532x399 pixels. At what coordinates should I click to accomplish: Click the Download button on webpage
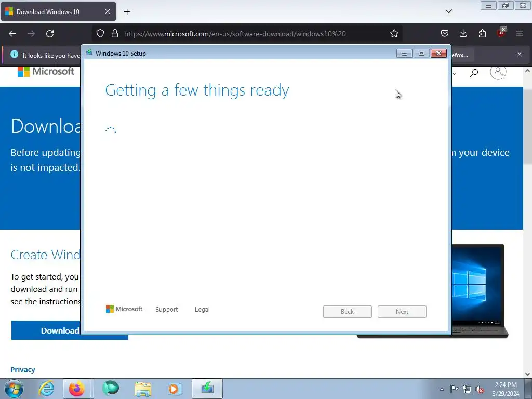46,330
